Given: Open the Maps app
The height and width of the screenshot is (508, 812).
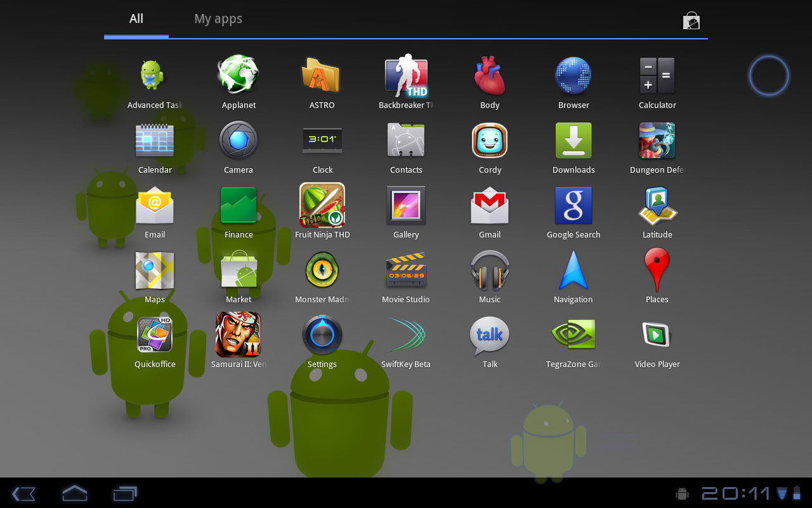Looking at the screenshot, I should click(155, 271).
